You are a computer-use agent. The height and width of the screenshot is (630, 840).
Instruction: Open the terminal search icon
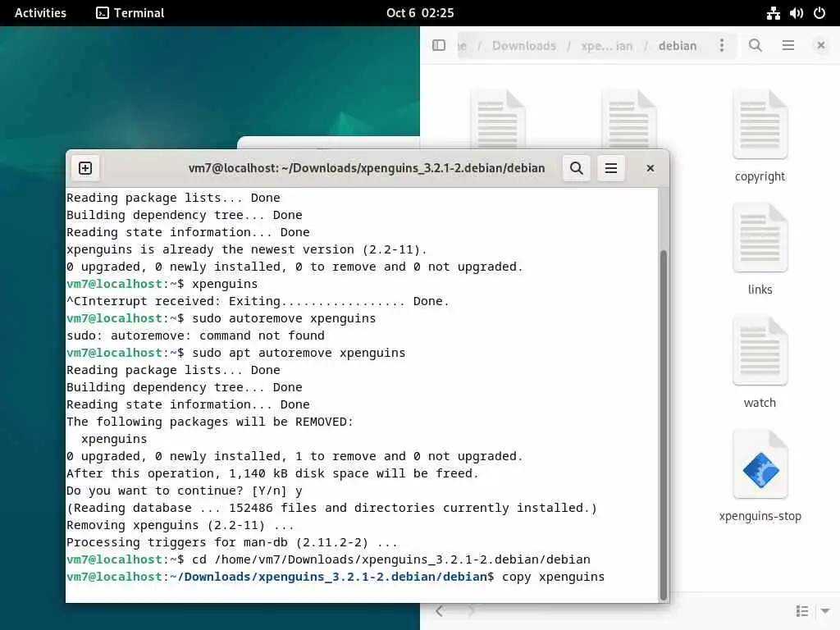[x=577, y=168]
